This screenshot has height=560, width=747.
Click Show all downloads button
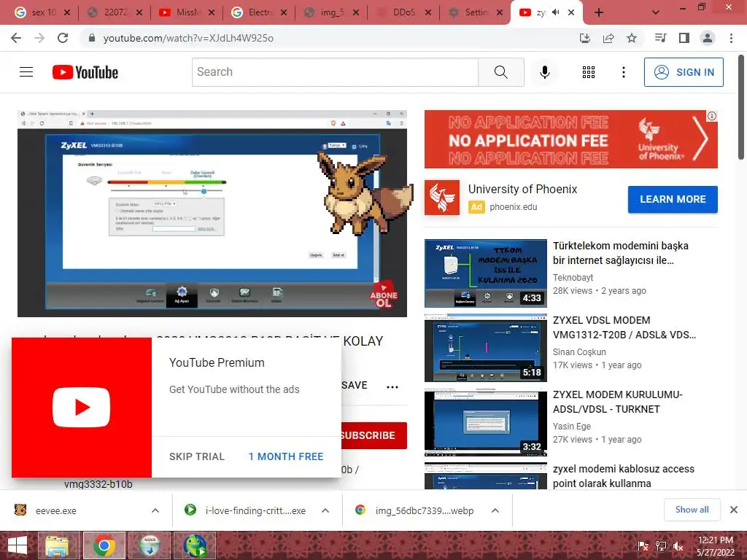pos(692,510)
